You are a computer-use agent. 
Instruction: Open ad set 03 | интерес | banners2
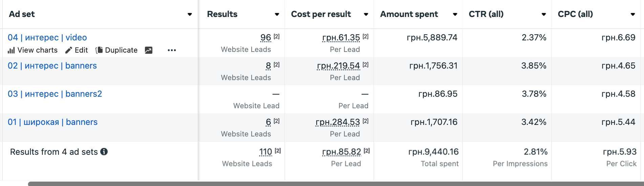55,94
